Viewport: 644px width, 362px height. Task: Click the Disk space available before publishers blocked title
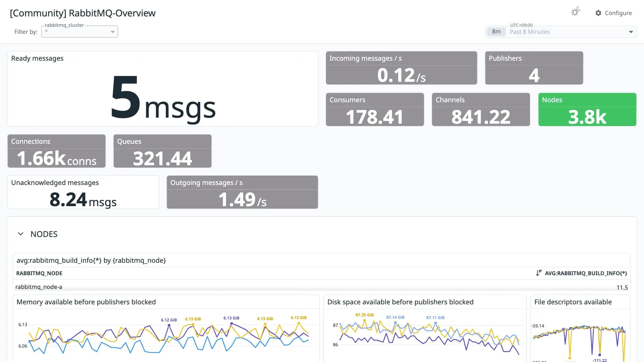point(400,302)
